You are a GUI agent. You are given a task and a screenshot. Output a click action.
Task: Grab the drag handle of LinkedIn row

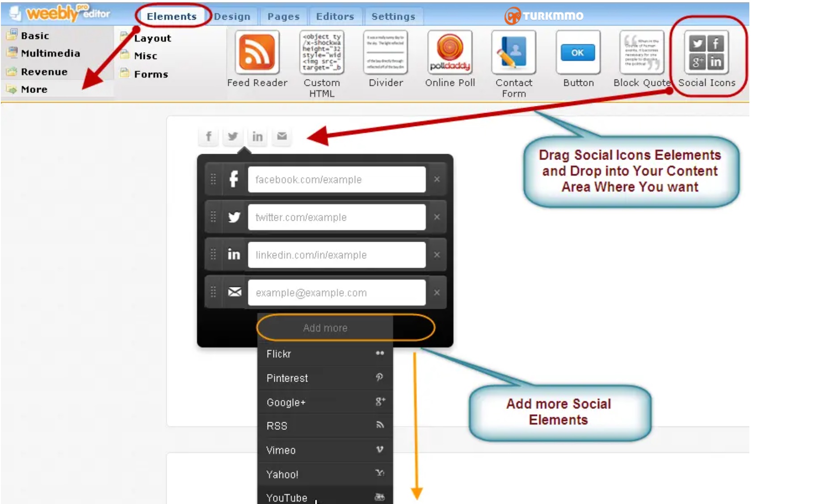click(x=213, y=255)
